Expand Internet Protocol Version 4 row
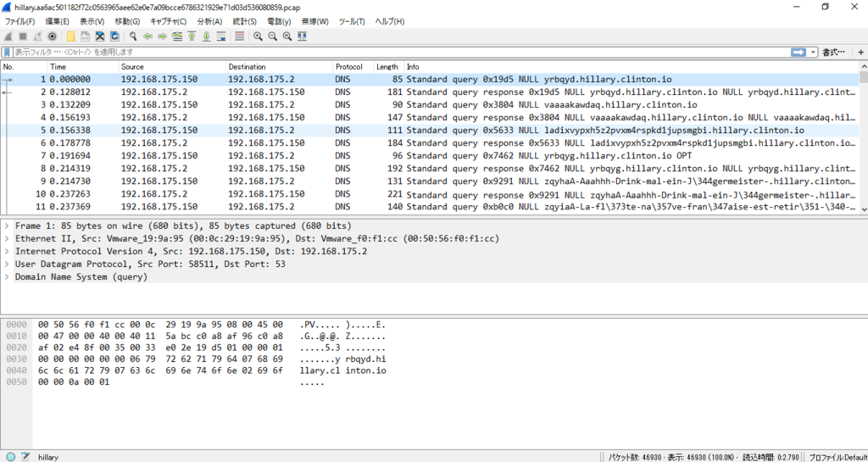This screenshot has height=462, width=868. (x=6, y=252)
